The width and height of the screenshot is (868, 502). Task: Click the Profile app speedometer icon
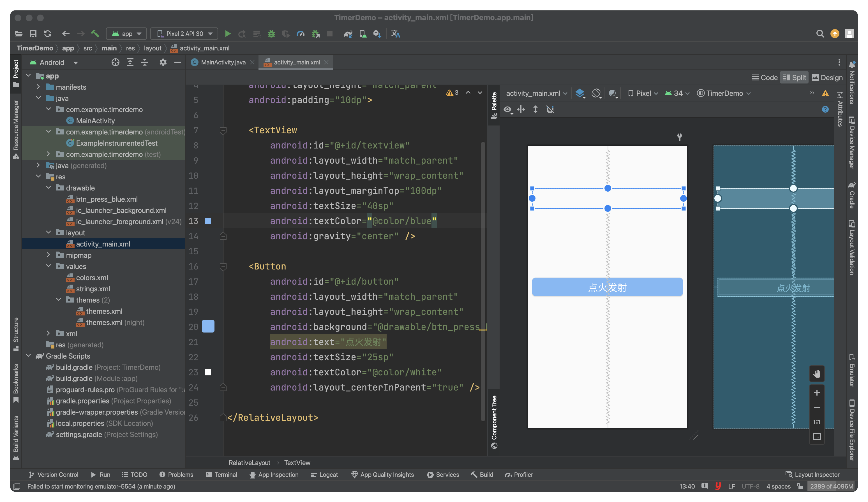[300, 34]
